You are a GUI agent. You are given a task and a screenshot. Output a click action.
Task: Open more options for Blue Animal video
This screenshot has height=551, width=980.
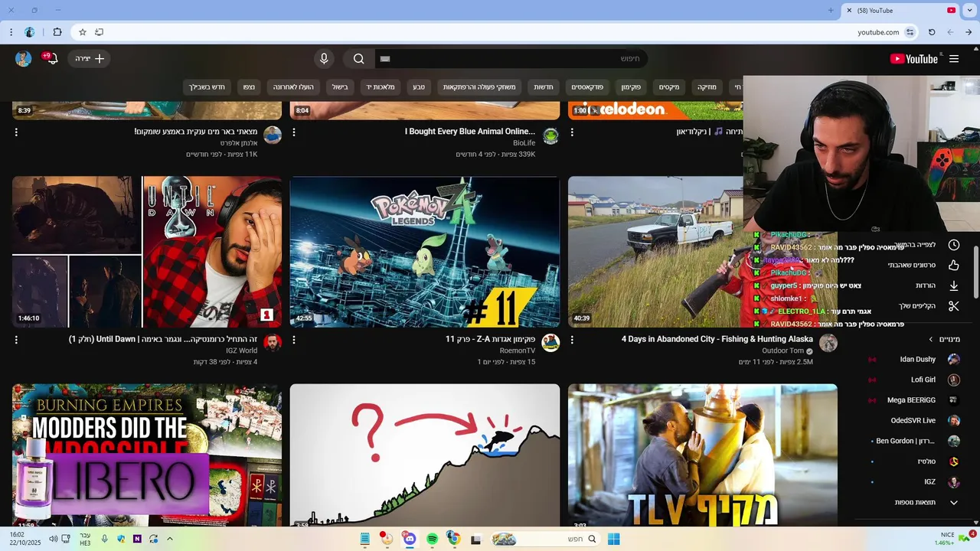[294, 132]
